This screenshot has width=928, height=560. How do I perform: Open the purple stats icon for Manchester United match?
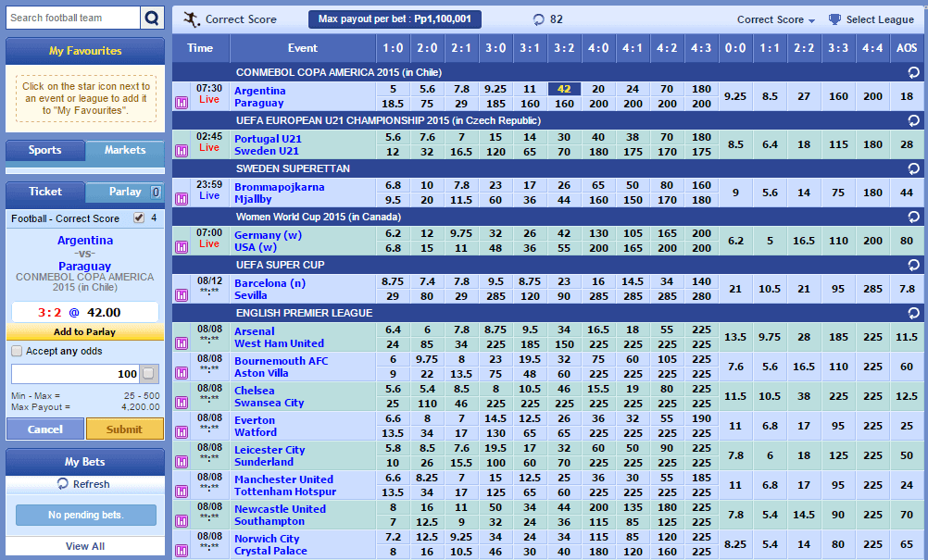182,492
